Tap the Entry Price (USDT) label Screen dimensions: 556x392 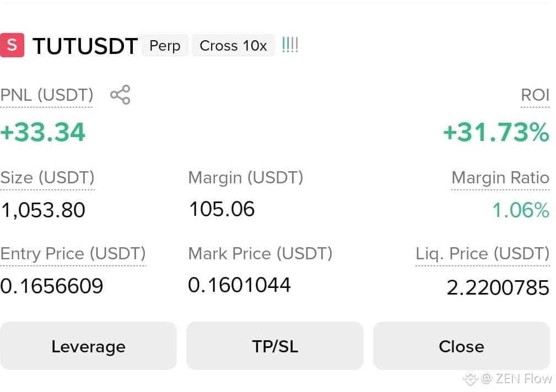[x=73, y=254]
